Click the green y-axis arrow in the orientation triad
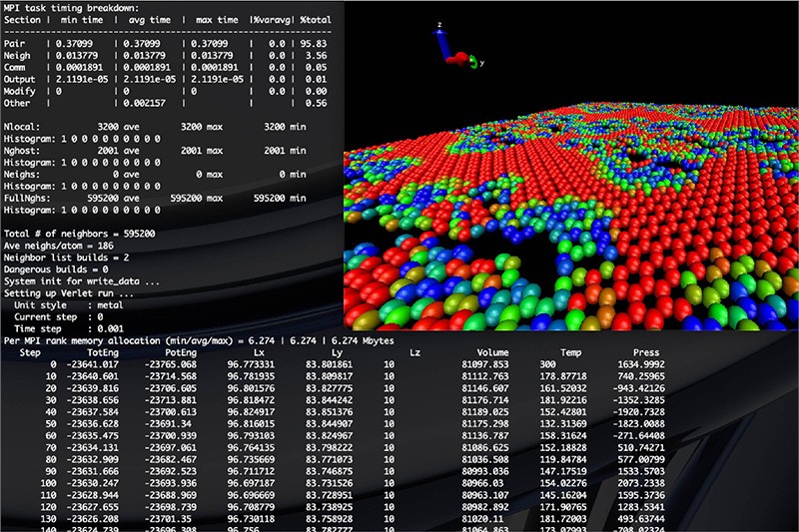799x532 pixels. point(475,62)
